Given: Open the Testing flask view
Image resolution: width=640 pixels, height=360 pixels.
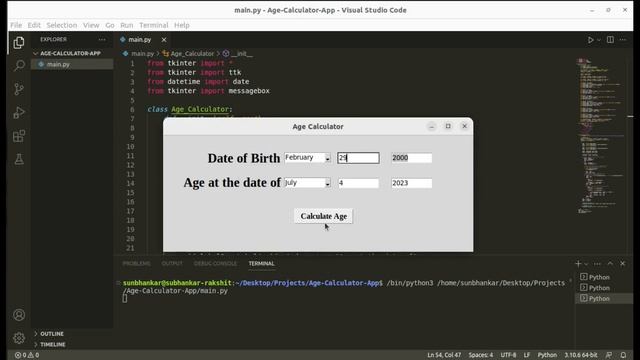Looking at the screenshot, I should 19,159.
